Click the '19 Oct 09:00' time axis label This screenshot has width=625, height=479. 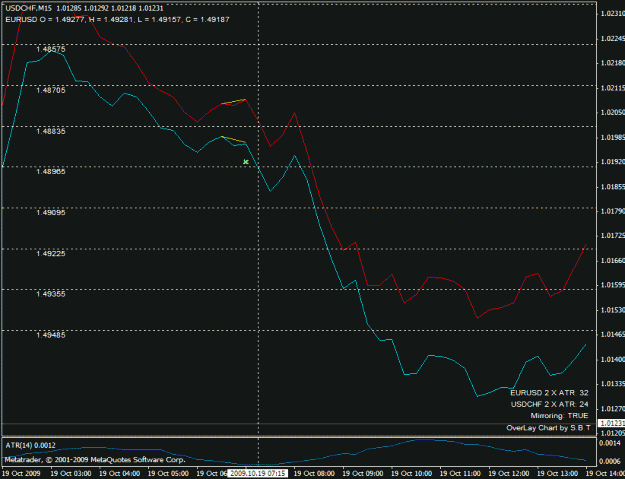pos(363,473)
